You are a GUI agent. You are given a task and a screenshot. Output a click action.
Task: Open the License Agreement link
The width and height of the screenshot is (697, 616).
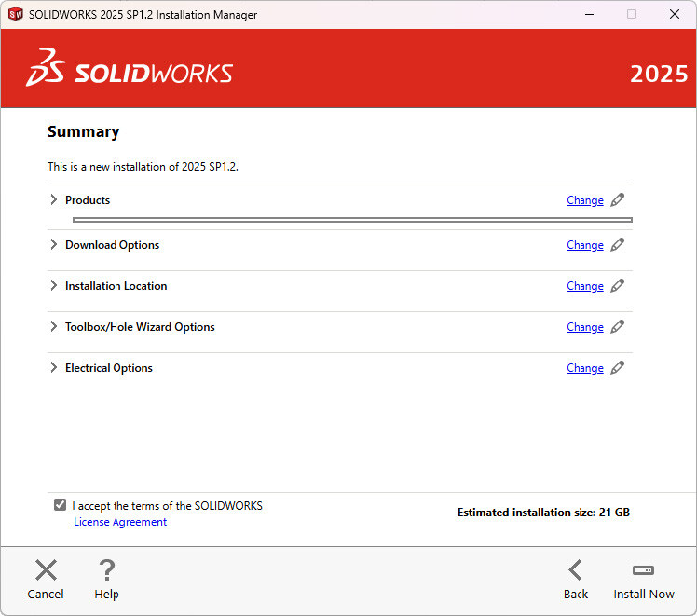[x=120, y=522]
